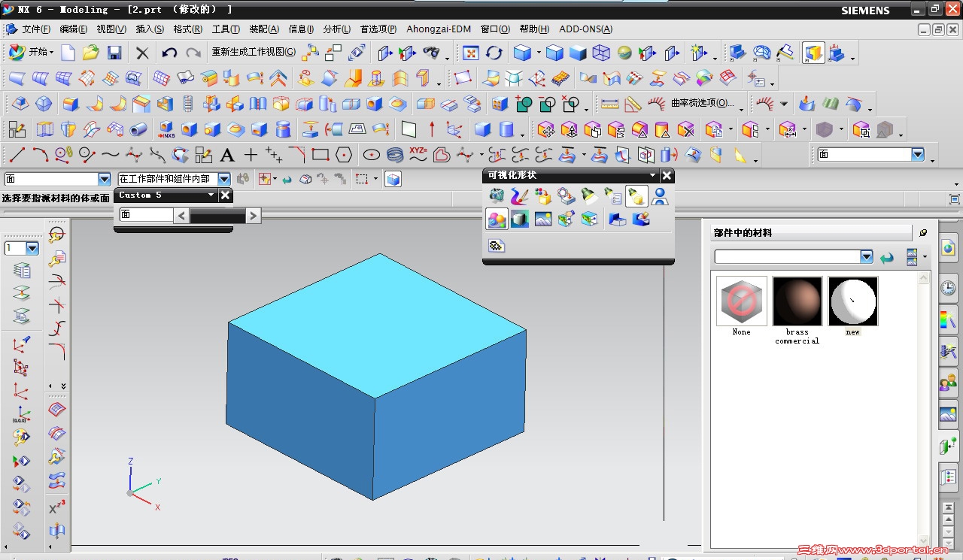Viewport: 963px width, 560px height.
Task: Open the History clock tab on resource bar
Action: 948,287
